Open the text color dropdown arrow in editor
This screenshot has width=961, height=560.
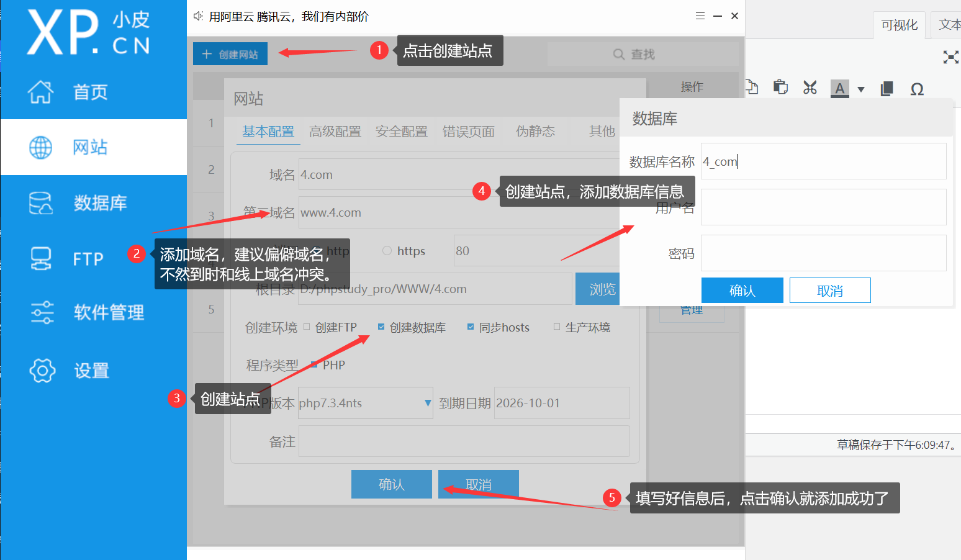click(x=861, y=89)
